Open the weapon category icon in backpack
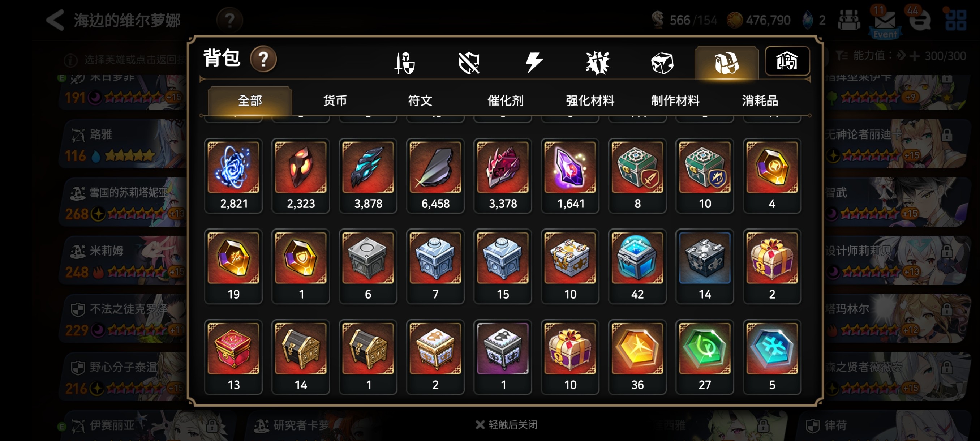This screenshot has width=980, height=441. click(404, 63)
